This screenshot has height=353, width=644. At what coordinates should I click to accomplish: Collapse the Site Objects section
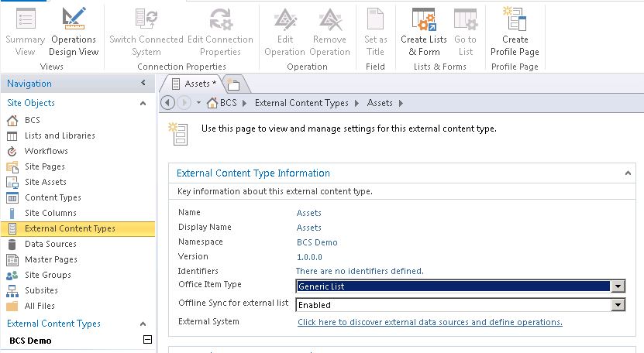pos(143,103)
